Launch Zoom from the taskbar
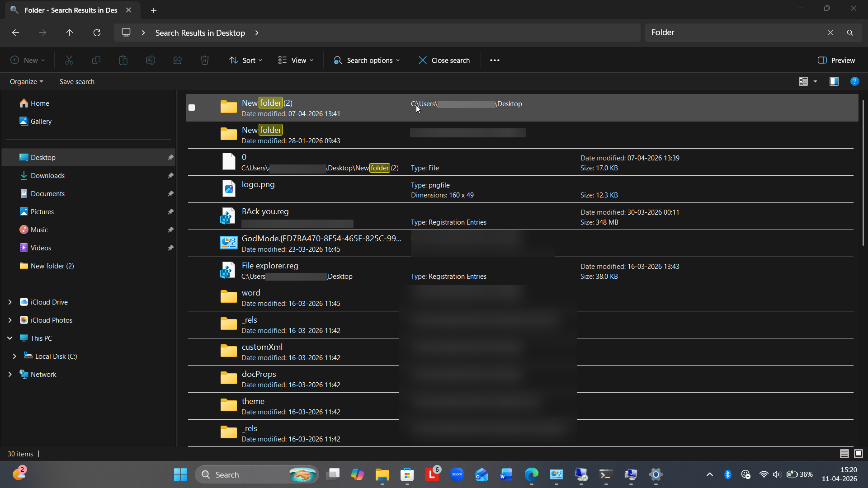Viewport: 868px width, 488px height. (457, 474)
